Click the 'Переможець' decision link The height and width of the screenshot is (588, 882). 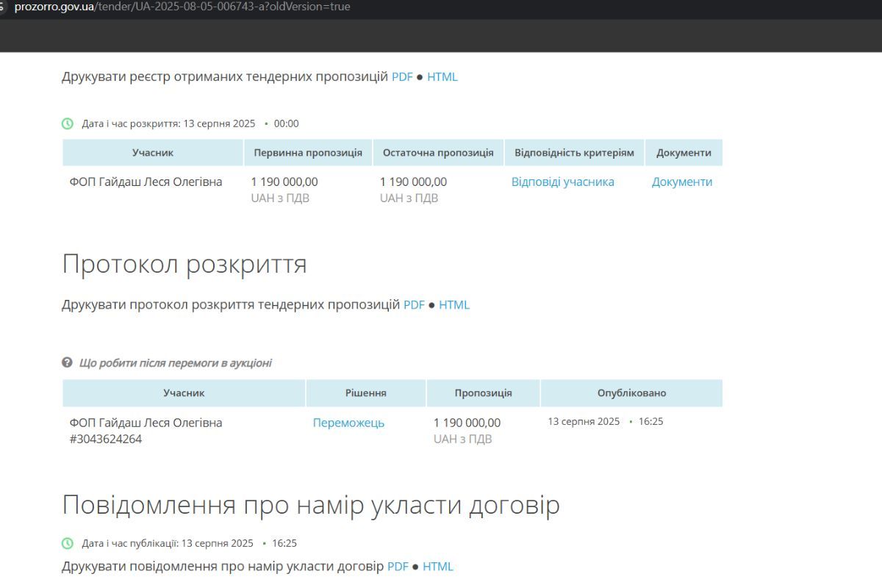click(348, 423)
